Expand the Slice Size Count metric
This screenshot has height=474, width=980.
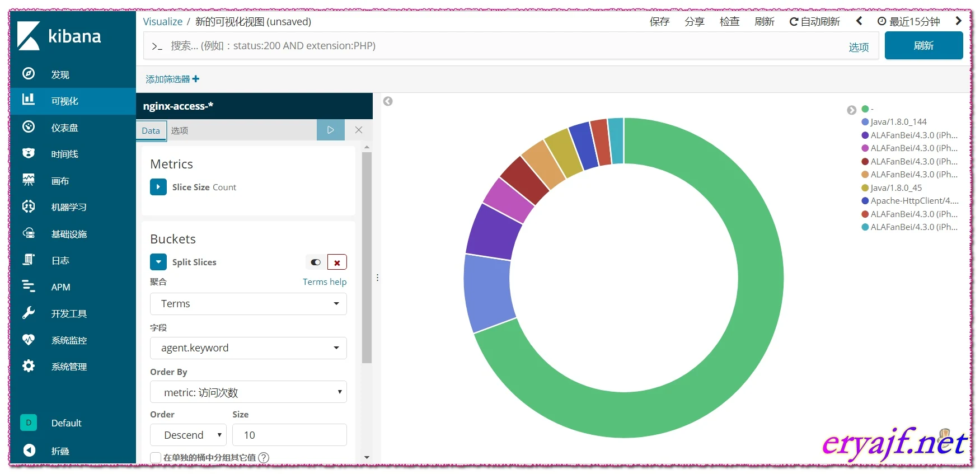pyautogui.click(x=158, y=187)
